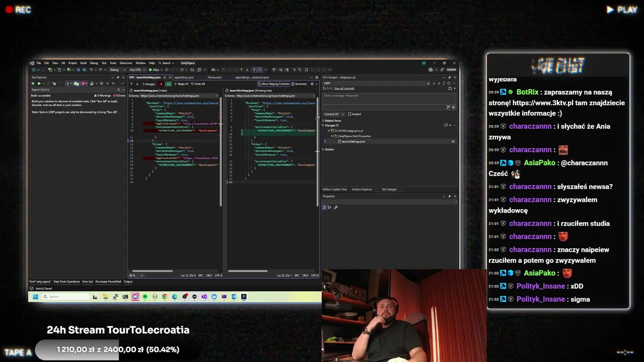The height and width of the screenshot is (362, 644).
Task: Collapse the Changes (1) section
Action: tap(323, 125)
